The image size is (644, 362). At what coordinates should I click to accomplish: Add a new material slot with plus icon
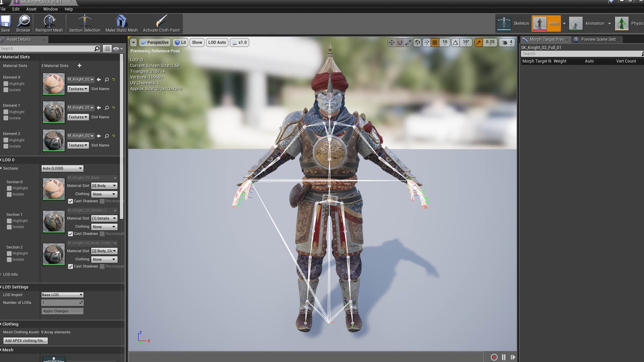coord(79,65)
